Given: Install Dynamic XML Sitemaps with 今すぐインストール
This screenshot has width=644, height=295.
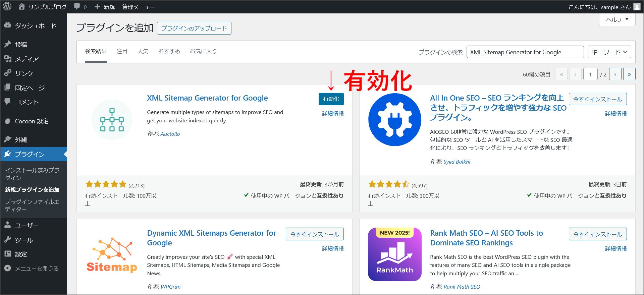Looking at the screenshot, I should click(x=315, y=234).
